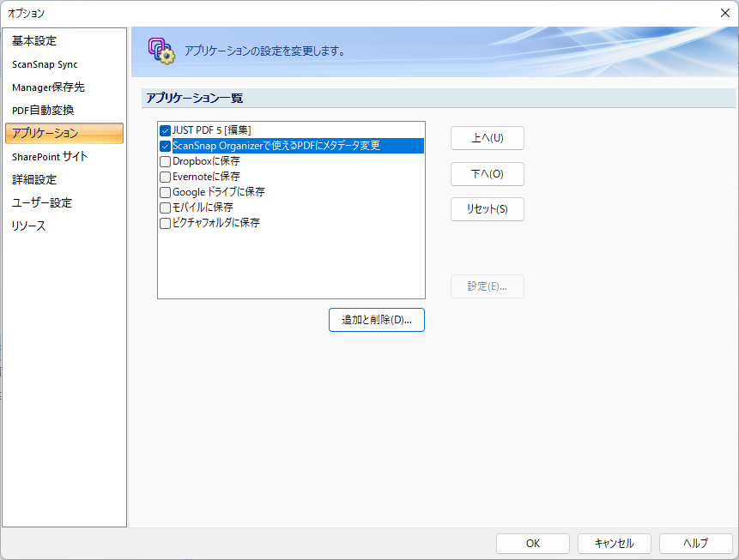The width and height of the screenshot is (739, 560).
Task: Select the Google ドライブに保存 row text
Action: tap(219, 192)
